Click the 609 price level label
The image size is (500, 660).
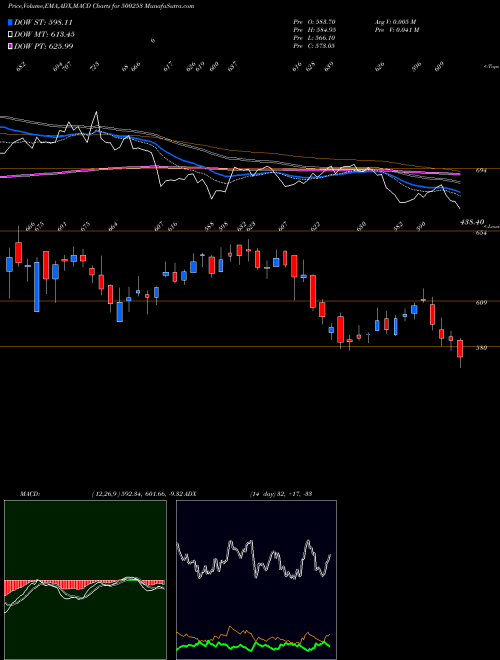481,302
